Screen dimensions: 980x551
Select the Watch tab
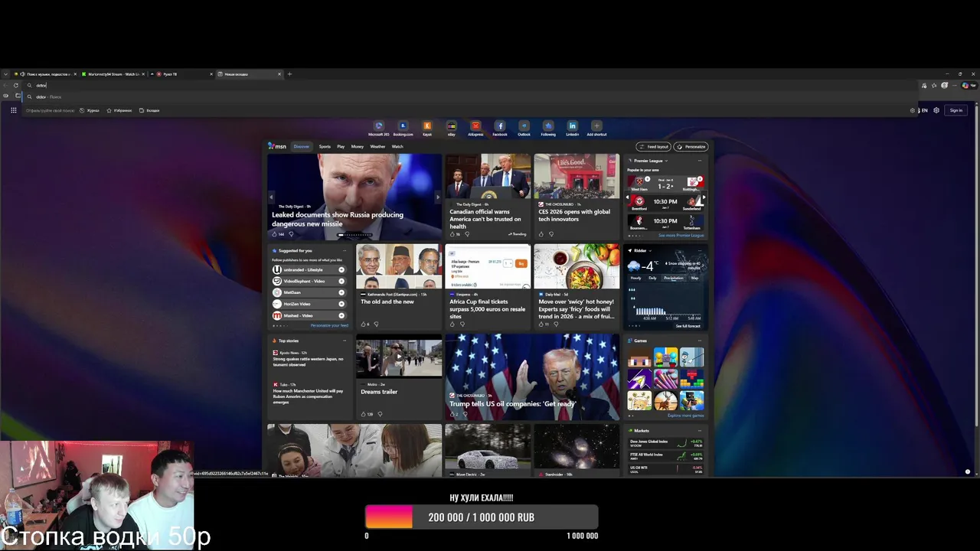[x=397, y=146]
